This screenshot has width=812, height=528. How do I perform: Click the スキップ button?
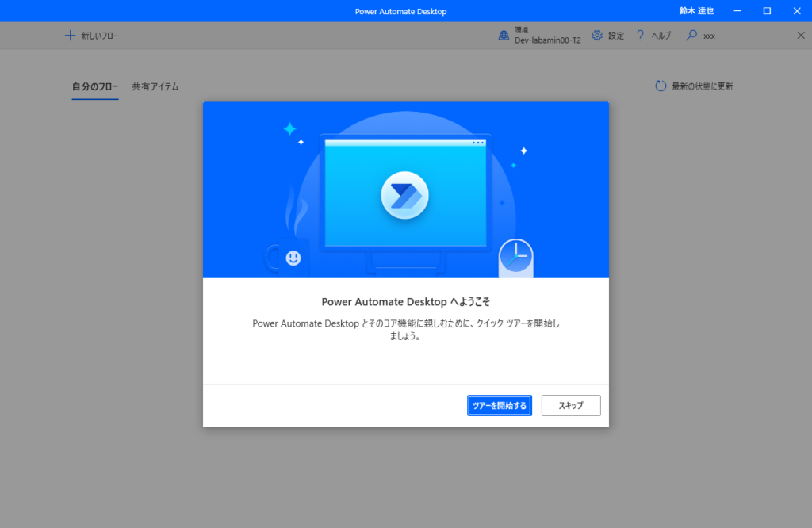pyautogui.click(x=571, y=405)
